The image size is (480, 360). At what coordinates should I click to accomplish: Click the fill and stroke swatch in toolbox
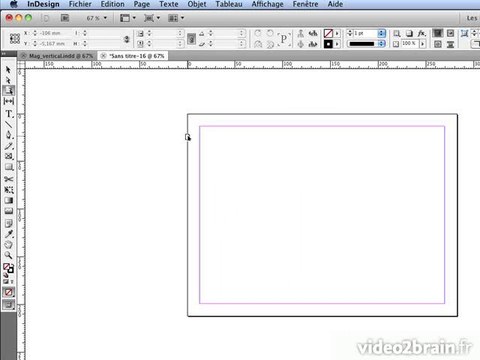[x=8, y=268]
